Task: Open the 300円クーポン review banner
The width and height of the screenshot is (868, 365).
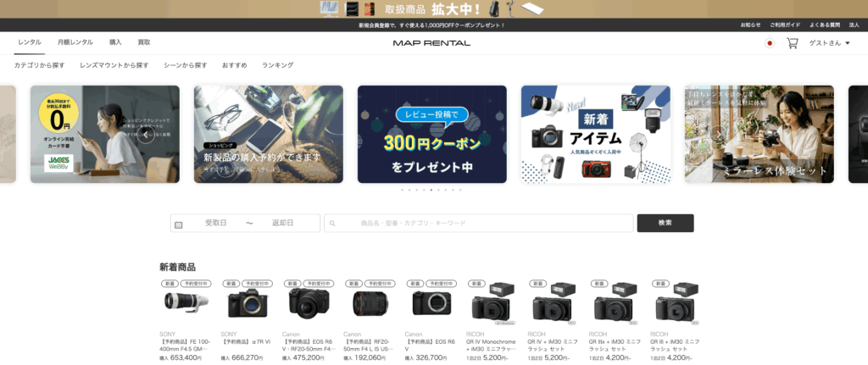Action: 431,135
